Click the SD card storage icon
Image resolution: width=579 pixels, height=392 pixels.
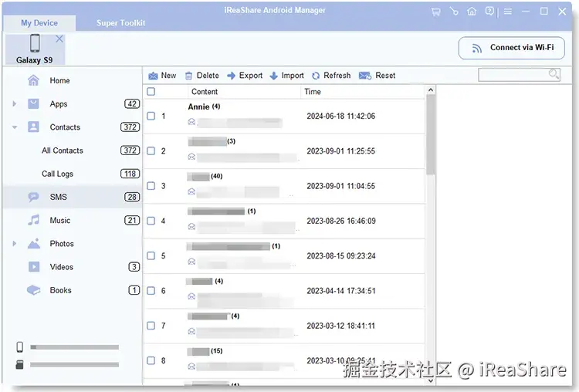tap(20, 365)
